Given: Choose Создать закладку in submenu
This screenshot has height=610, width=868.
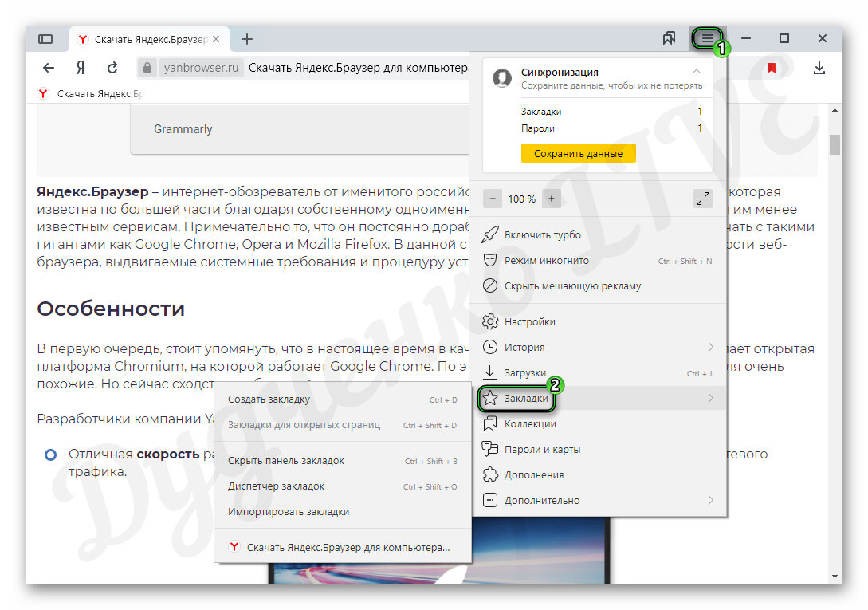Looking at the screenshot, I should 343,399.
